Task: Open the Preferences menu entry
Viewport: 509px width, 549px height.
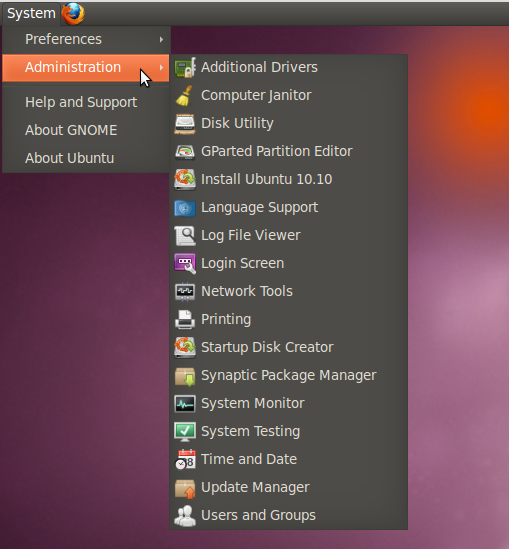Action: click(x=86, y=39)
